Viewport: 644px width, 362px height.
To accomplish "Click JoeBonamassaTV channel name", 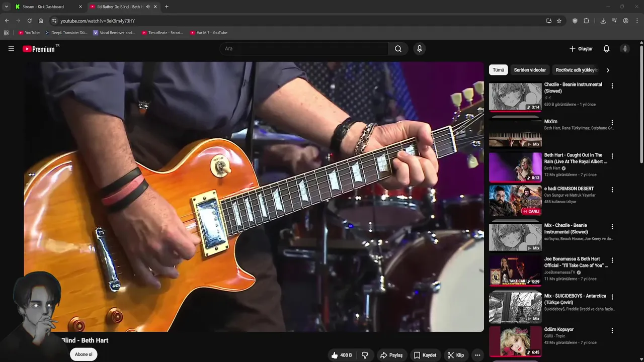I will click(559, 272).
